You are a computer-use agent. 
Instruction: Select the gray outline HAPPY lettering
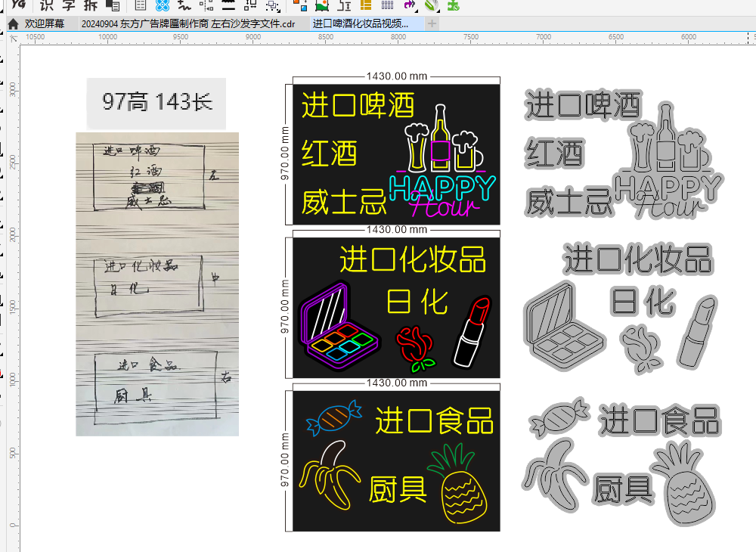(x=668, y=188)
